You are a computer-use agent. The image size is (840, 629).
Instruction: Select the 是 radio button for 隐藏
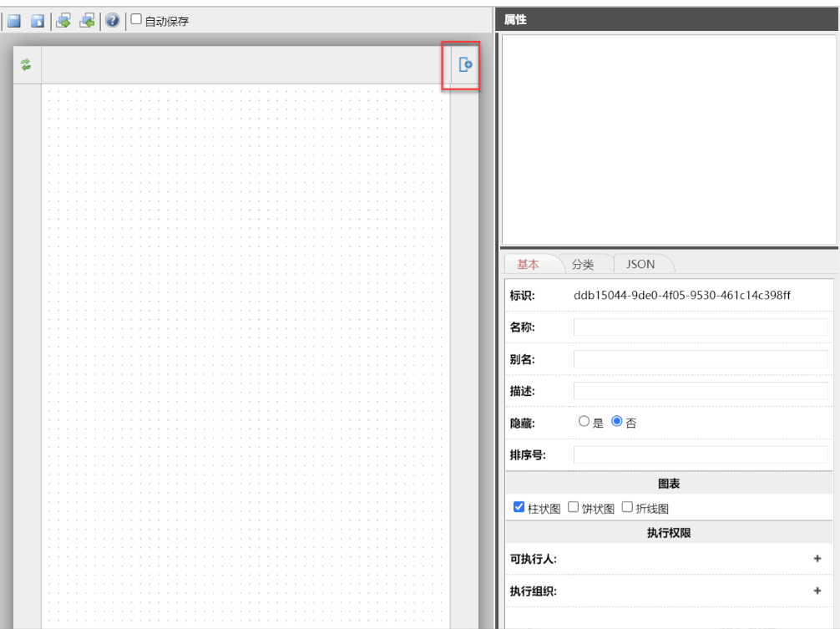click(x=584, y=422)
